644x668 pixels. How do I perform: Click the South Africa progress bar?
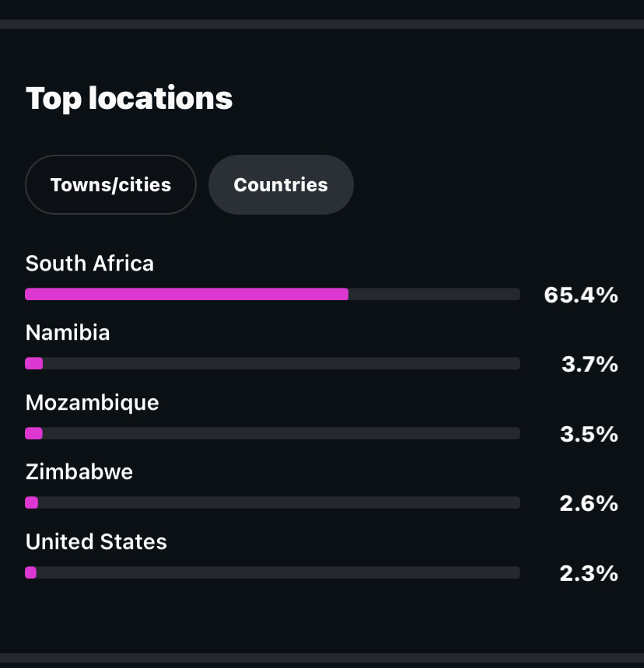pyautogui.click(x=272, y=294)
